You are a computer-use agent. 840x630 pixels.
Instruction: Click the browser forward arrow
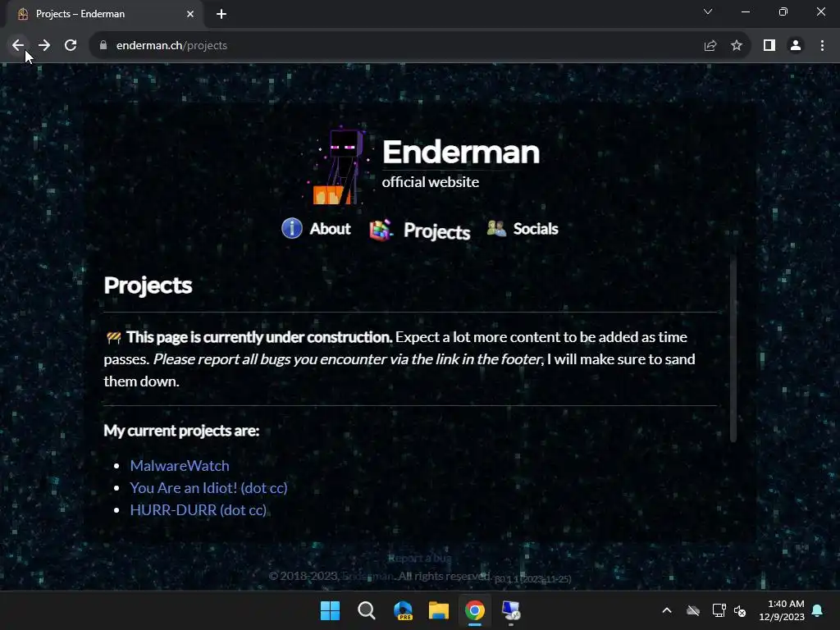tap(44, 46)
